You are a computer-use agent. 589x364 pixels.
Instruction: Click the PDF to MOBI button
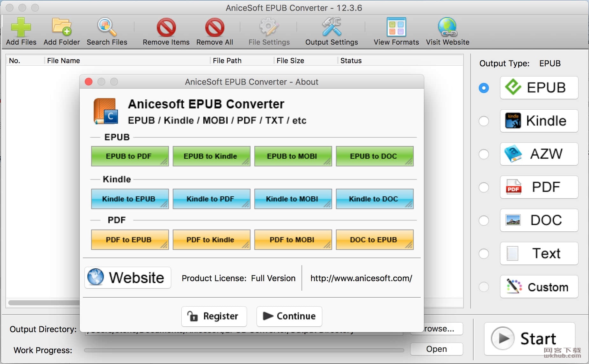click(293, 240)
